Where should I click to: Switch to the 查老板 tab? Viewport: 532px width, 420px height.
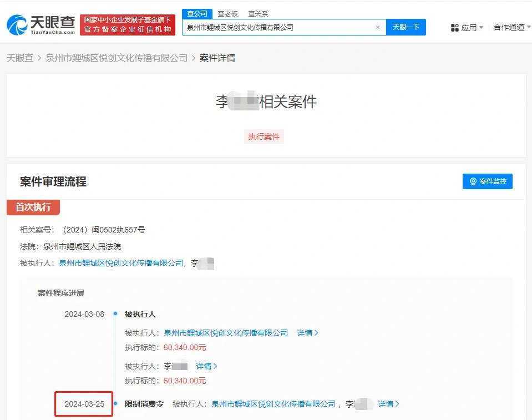[227, 14]
